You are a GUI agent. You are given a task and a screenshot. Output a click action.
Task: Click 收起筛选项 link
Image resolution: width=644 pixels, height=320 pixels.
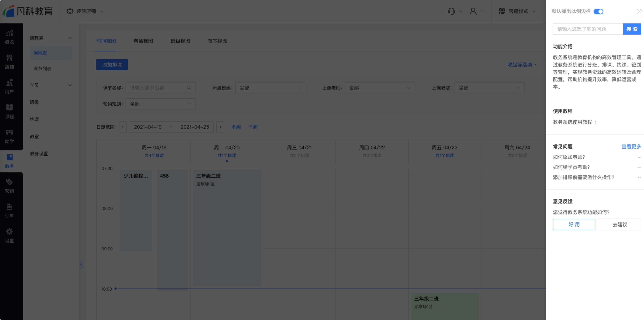522,65
